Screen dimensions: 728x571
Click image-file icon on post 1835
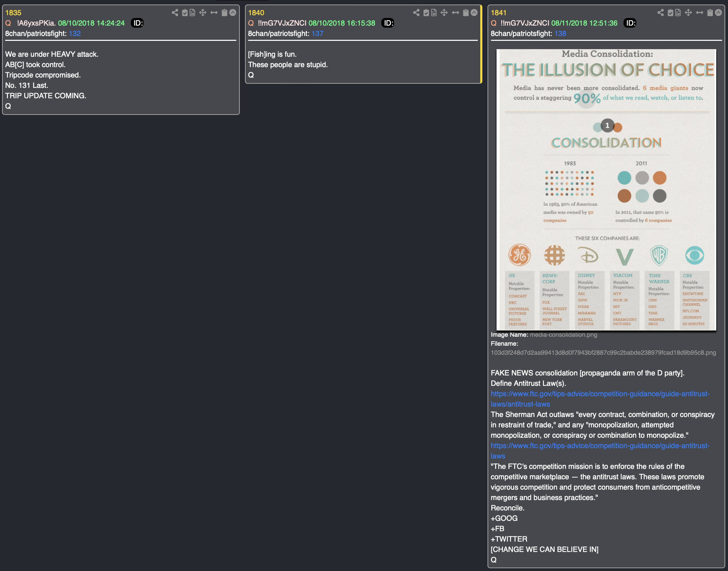point(192,13)
